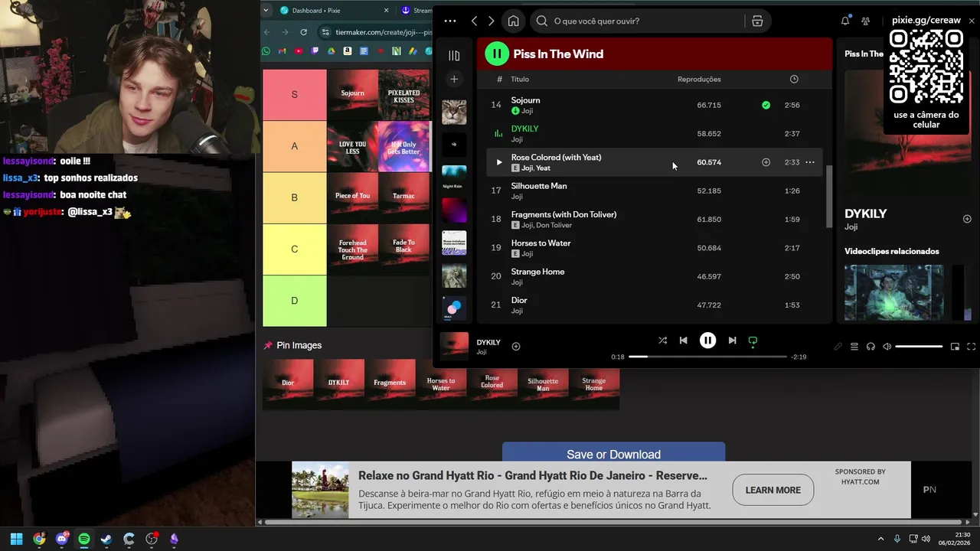Click DYKILY album art in player bar
980x551 pixels.
(454, 346)
